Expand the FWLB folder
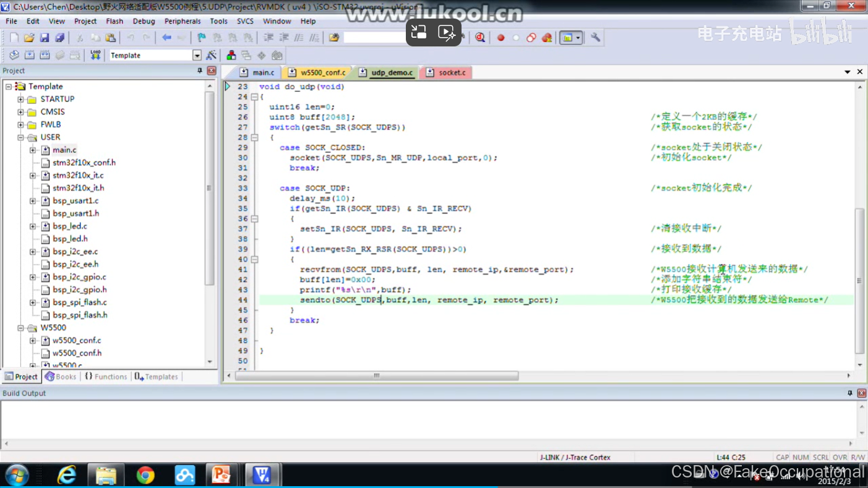Screen dimensions: 868x488 21,125
